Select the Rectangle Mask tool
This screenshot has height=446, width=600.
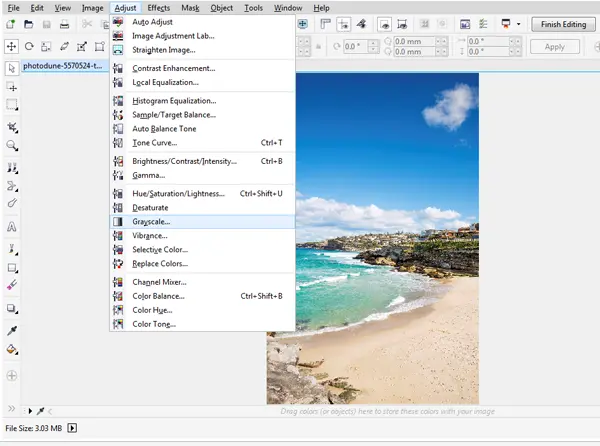[x=12, y=105]
